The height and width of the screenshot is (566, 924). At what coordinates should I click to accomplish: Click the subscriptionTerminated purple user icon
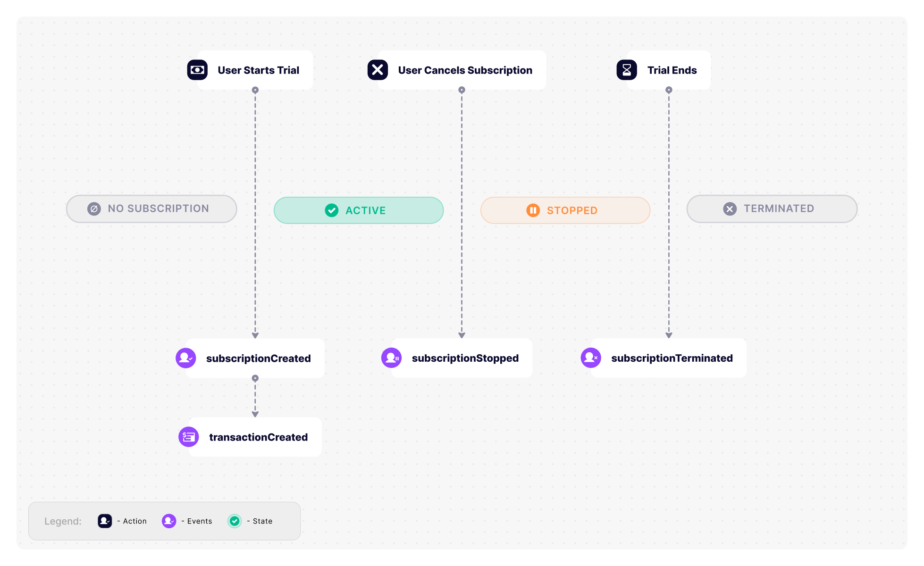591,358
